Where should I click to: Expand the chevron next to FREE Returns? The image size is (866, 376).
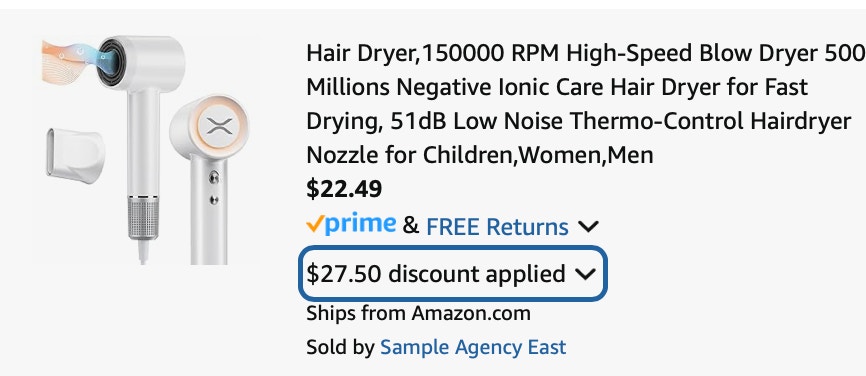[x=588, y=226]
